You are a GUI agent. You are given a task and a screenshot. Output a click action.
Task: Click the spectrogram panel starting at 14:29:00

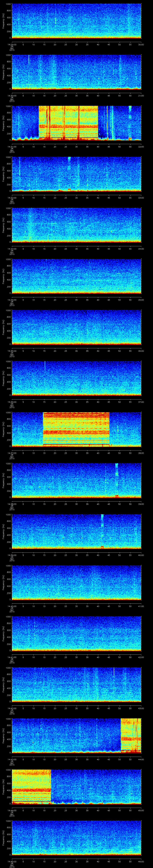(x=77, y=21)
